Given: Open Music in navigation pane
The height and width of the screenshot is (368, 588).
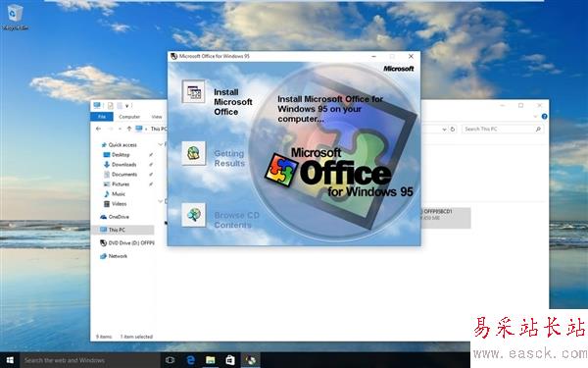Looking at the screenshot, I should coord(118,193).
